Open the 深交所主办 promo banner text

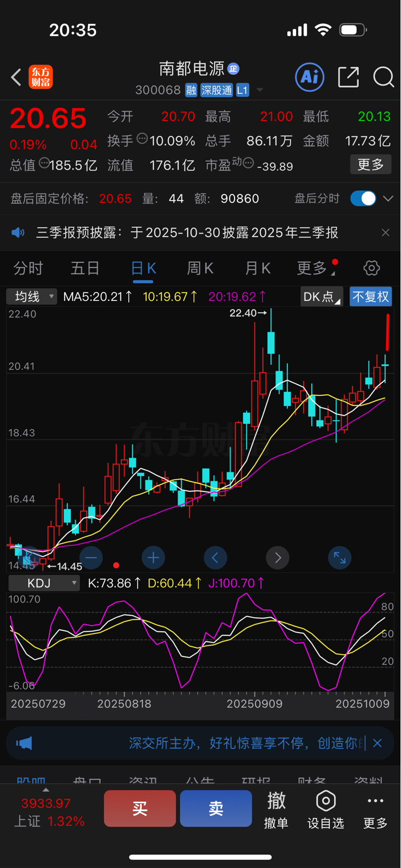click(x=247, y=743)
